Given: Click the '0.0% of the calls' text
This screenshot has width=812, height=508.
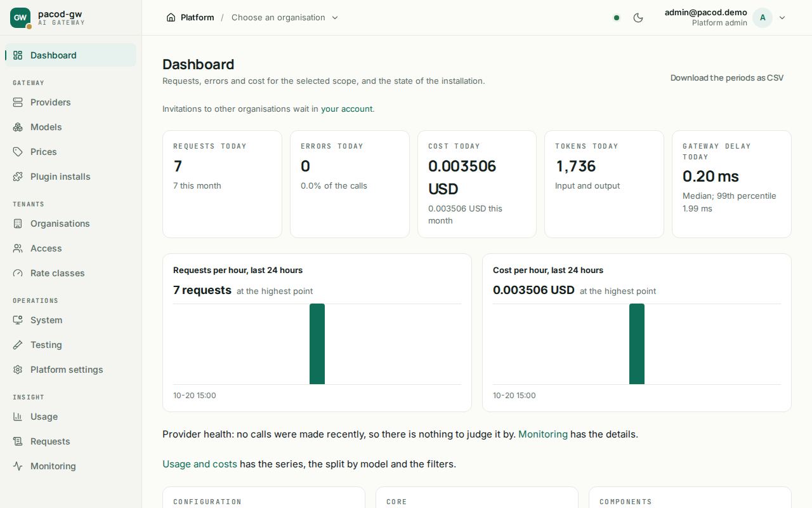Looking at the screenshot, I should (x=334, y=186).
